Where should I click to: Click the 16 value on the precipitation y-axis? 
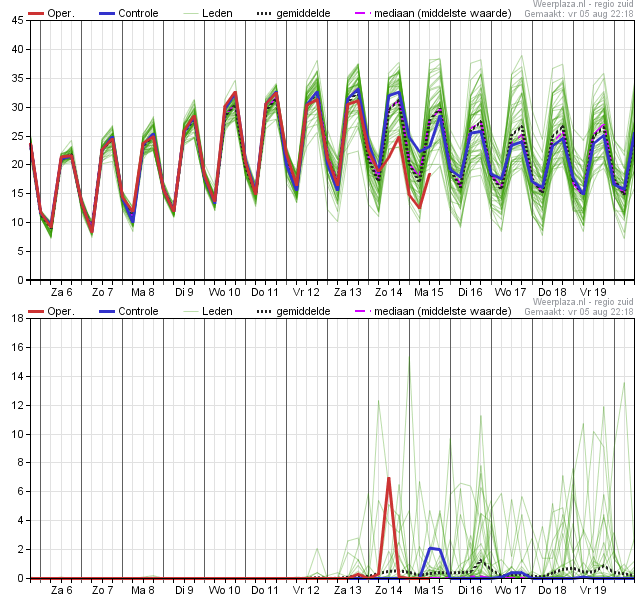click(x=18, y=347)
